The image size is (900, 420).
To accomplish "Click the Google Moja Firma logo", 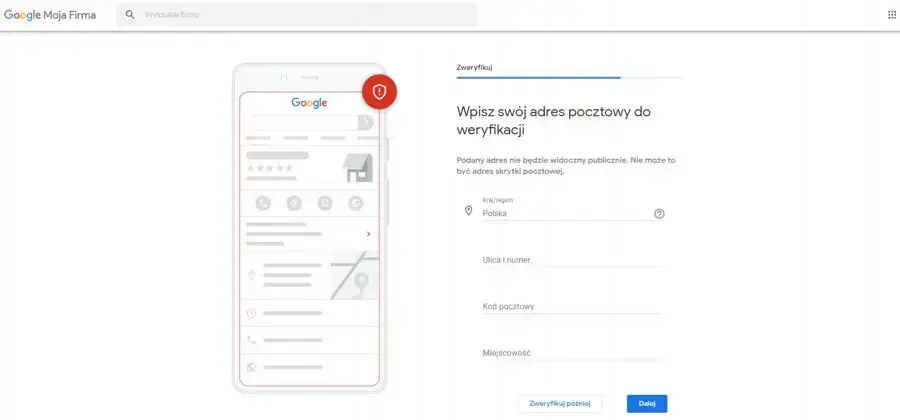I will 50,15.
